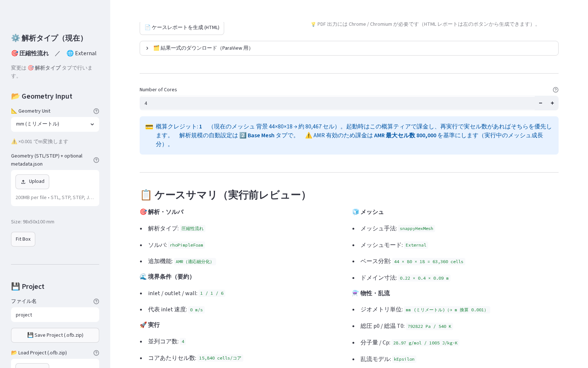This screenshot has width=588, height=368.
Task: Click the AMR（適応細分化）feature value
Action: [195, 262]
